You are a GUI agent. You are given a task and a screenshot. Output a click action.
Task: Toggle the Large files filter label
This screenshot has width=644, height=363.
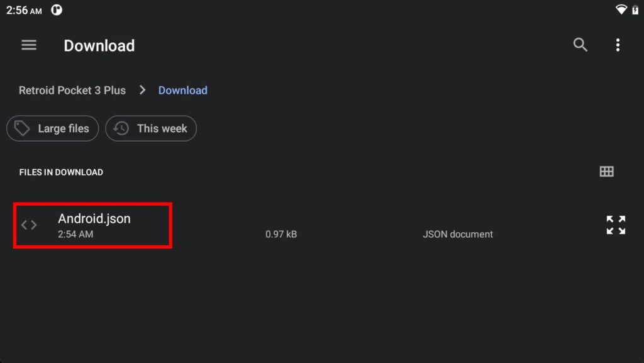(64, 128)
